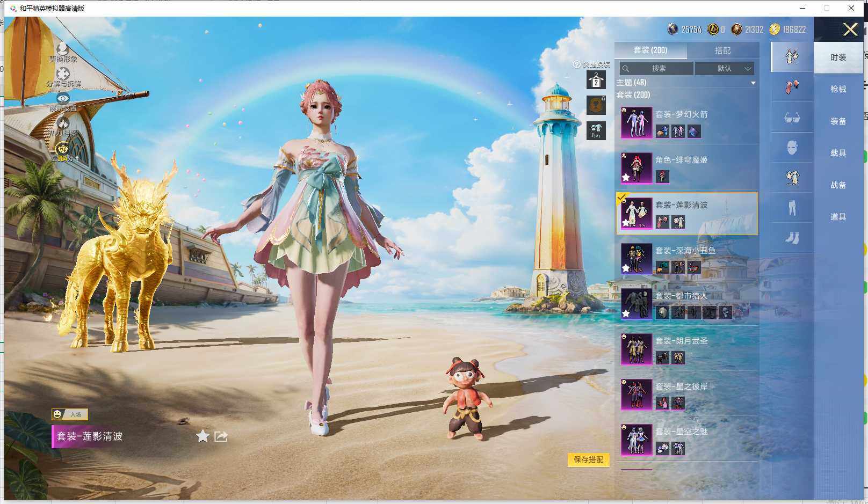Click the first item icon under 都市猎人
This screenshot has height=504, width=868.
click(x=662, y=312)
